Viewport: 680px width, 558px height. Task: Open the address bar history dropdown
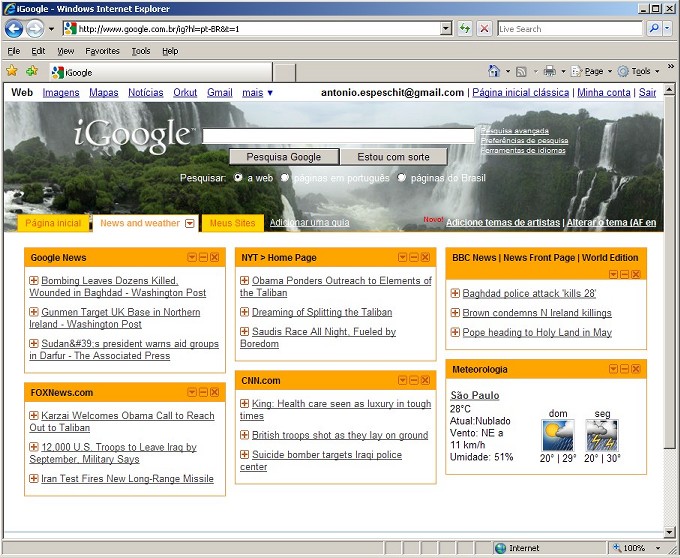tap(447, 29)
